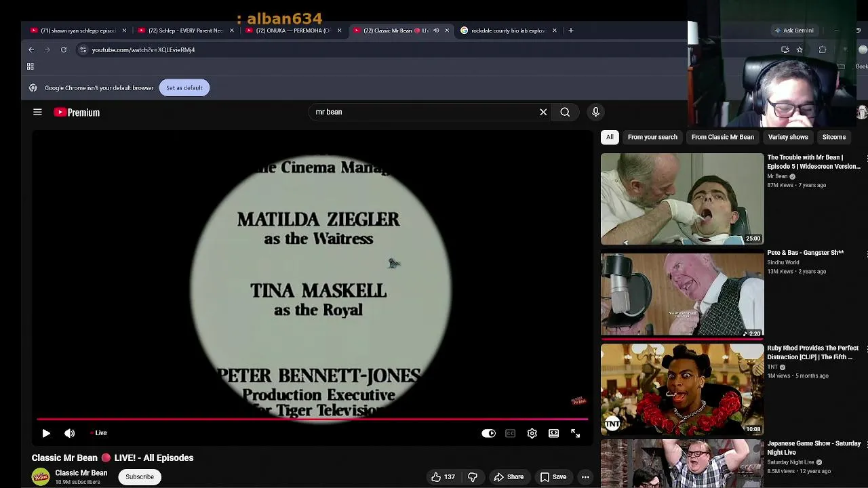Dislike the Classic Mr Bean video
This screenshot has height=488, width=868.
click(x=473, y=477)
